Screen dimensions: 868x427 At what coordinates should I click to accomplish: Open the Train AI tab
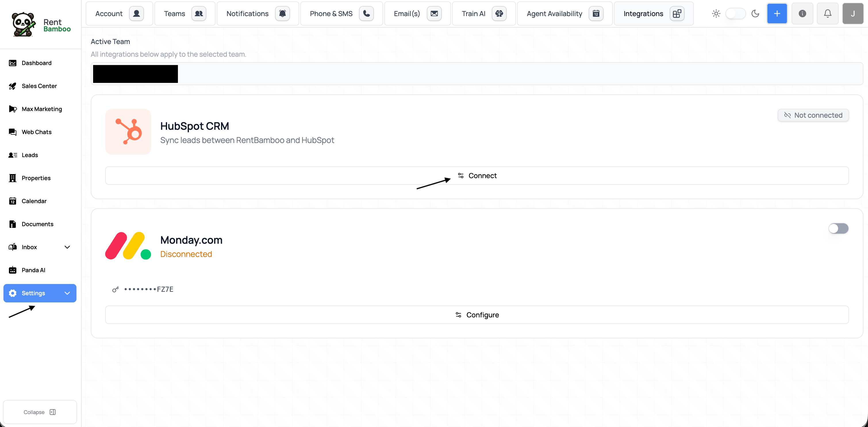coord(484,14)
